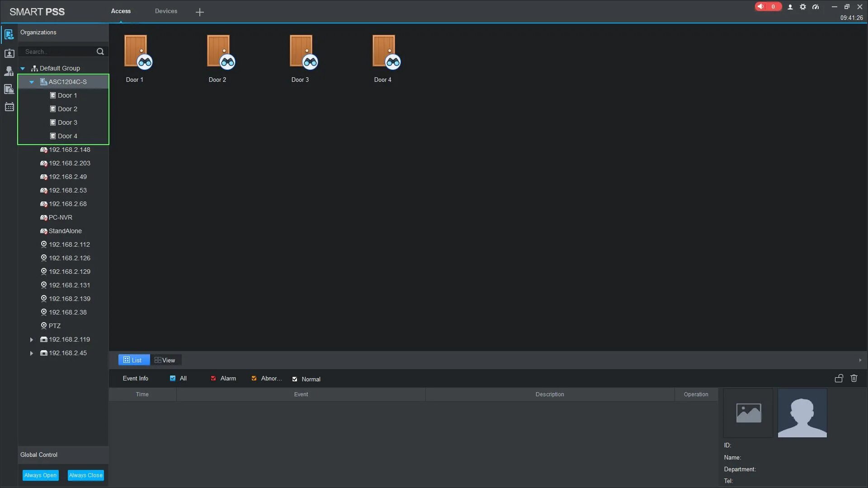Click the trash icon to clear events
868x488 pixels.
coord(854,378)
